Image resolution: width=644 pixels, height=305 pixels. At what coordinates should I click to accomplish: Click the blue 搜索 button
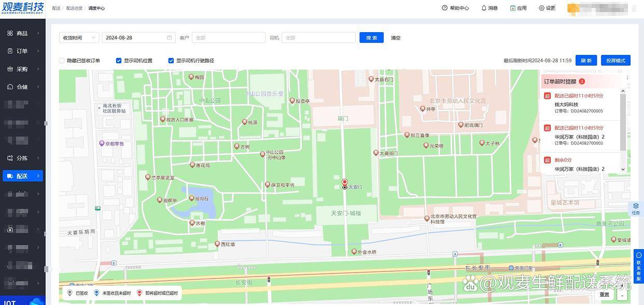coord(371,38)
